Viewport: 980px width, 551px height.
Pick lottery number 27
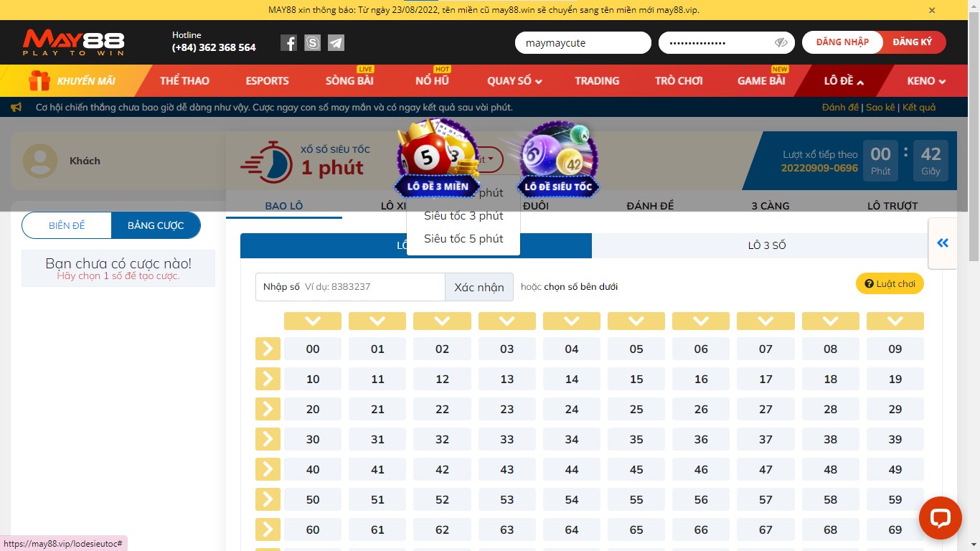(765, 409)
